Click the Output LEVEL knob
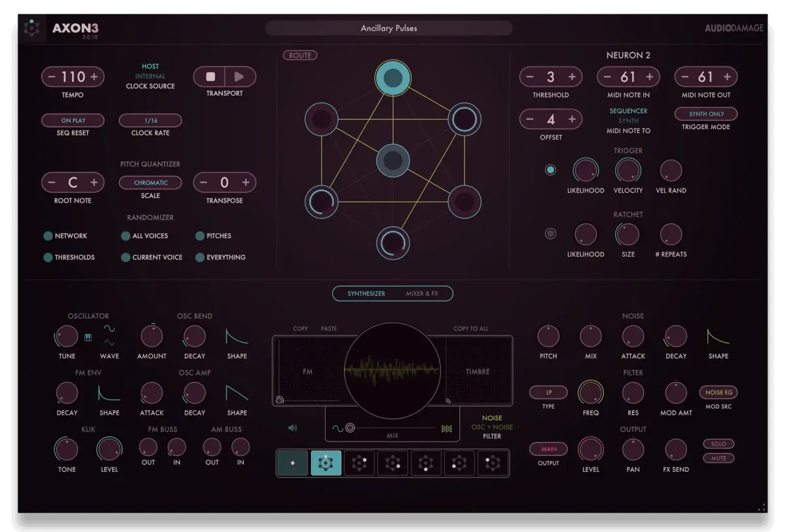The width and height of the screenshot is (786, 532). click(590, 450)
